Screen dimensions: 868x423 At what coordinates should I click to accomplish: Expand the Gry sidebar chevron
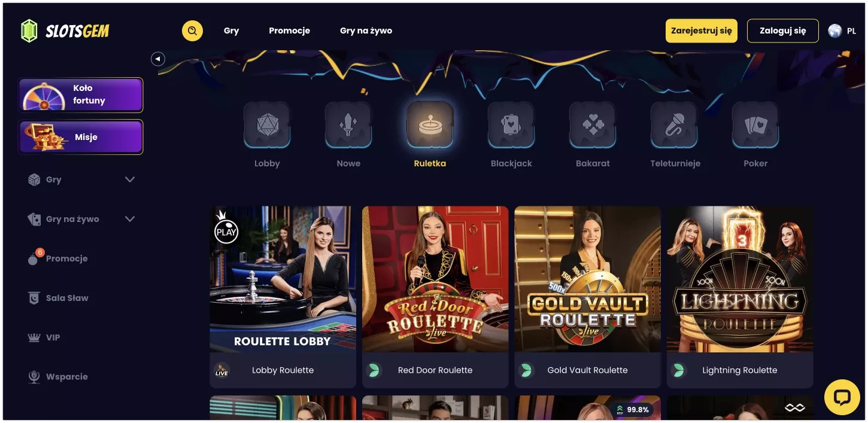[130, 179]
